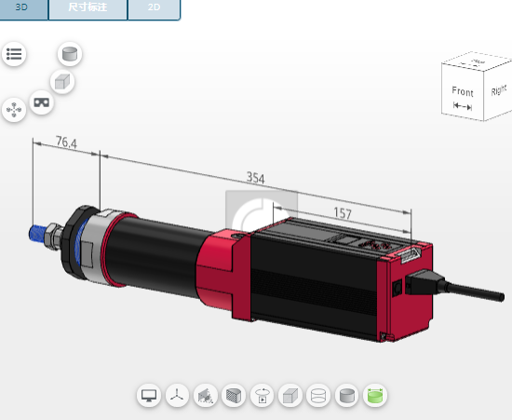This screenshot has height=420, width=512.
Task: Select the small cube icon near top left
Action: 62,82
